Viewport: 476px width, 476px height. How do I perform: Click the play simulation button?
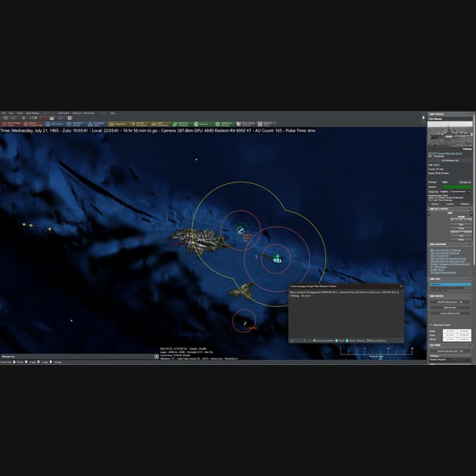24,118
